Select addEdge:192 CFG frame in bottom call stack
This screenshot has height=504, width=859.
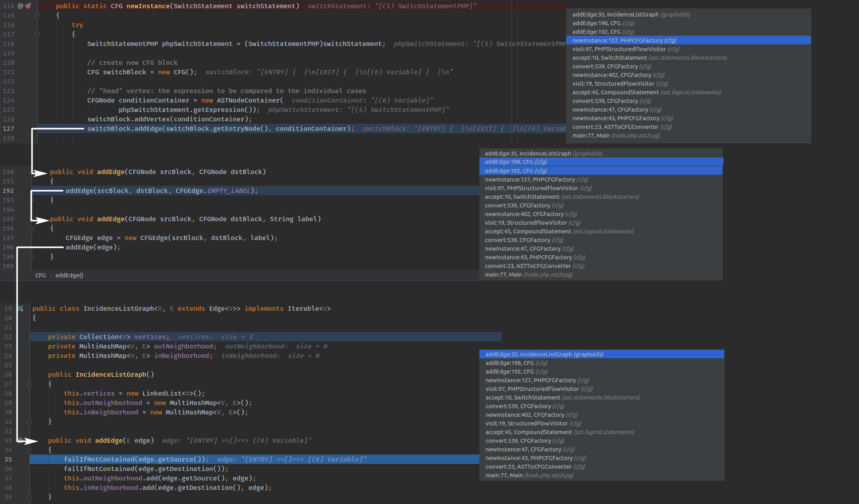(x=602, y=372)
